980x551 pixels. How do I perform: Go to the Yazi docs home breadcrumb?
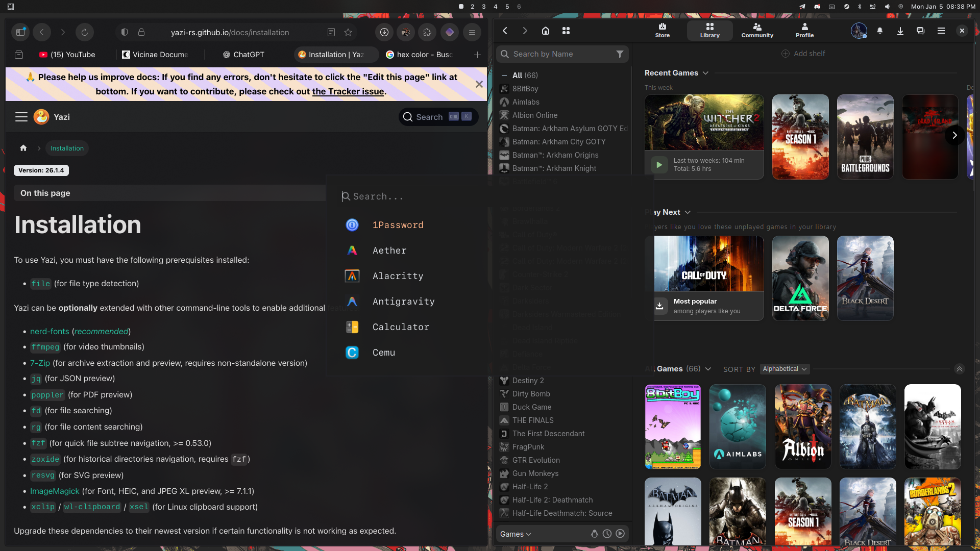pyautogui.click(x=23, y=148)
